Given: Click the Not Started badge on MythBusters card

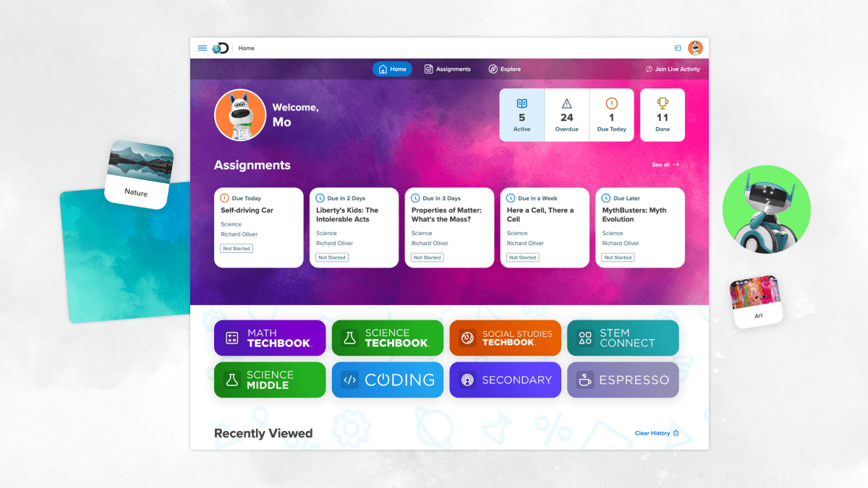Looking at the screenshot, I should 618,257.
